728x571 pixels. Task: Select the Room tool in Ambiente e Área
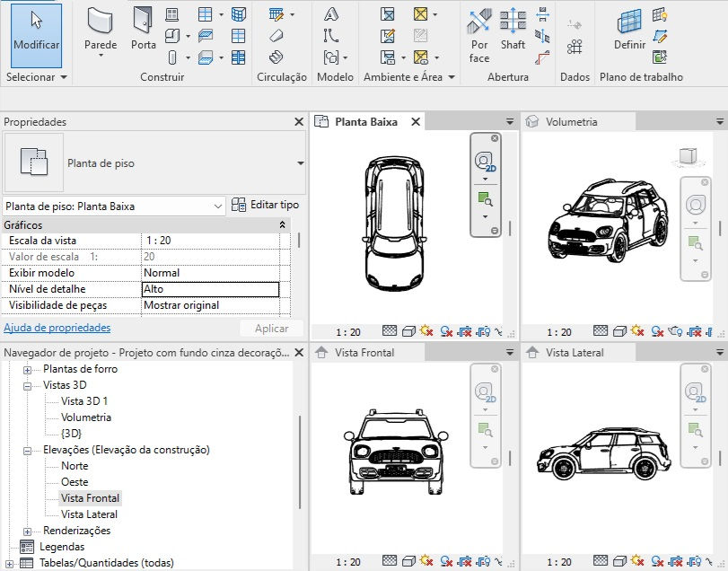pyautogui.click(x=387, y=14)
